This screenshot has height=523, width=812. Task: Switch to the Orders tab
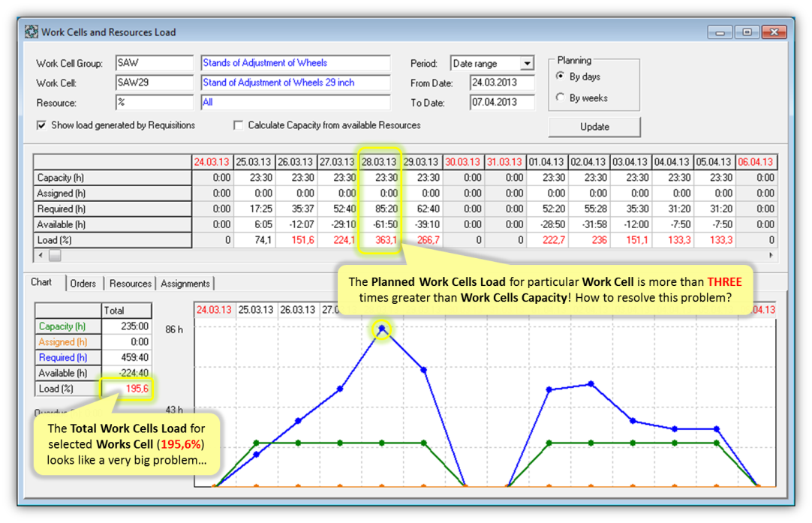tap(83, 284)
